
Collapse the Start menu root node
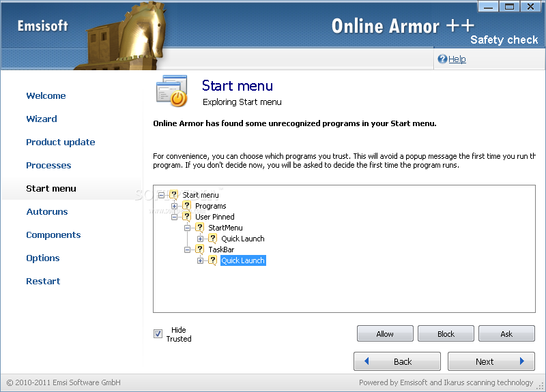(x=161, y=195)
